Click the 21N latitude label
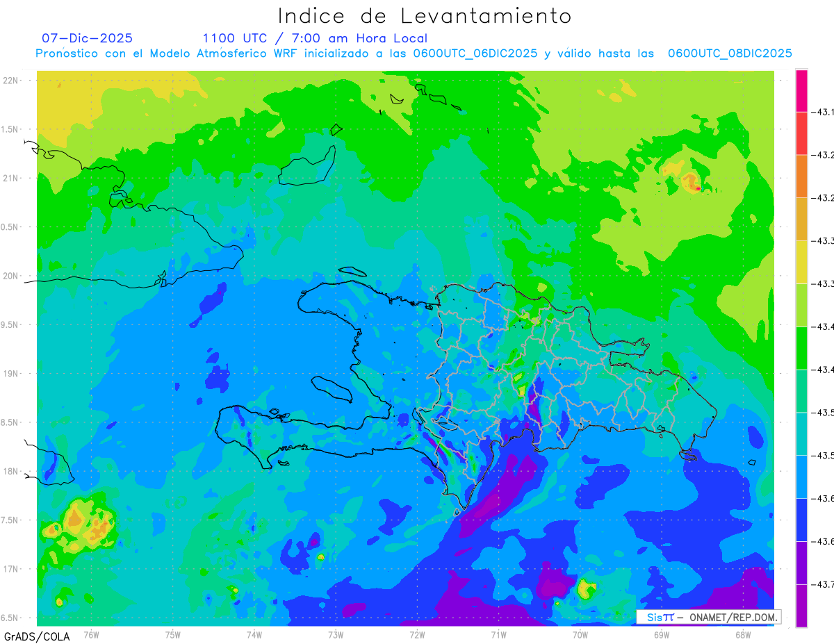This screenshot has height=644, width=834. 11,179
